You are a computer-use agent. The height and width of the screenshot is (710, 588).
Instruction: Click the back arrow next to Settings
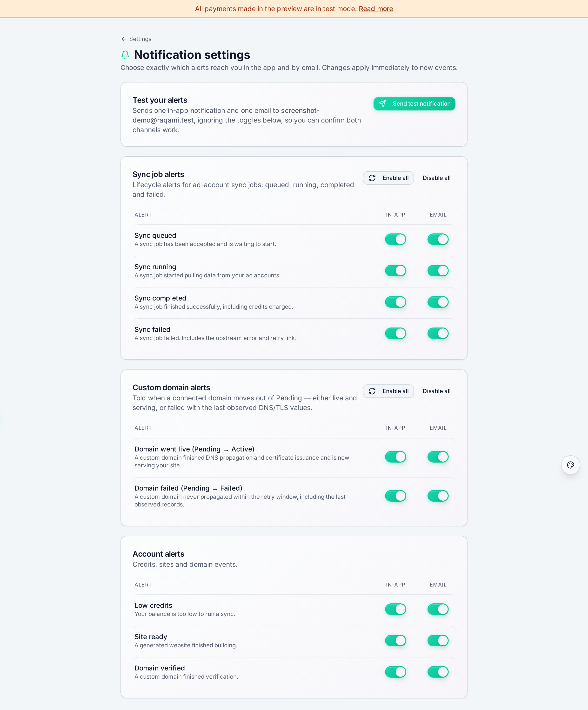(124, 39)
